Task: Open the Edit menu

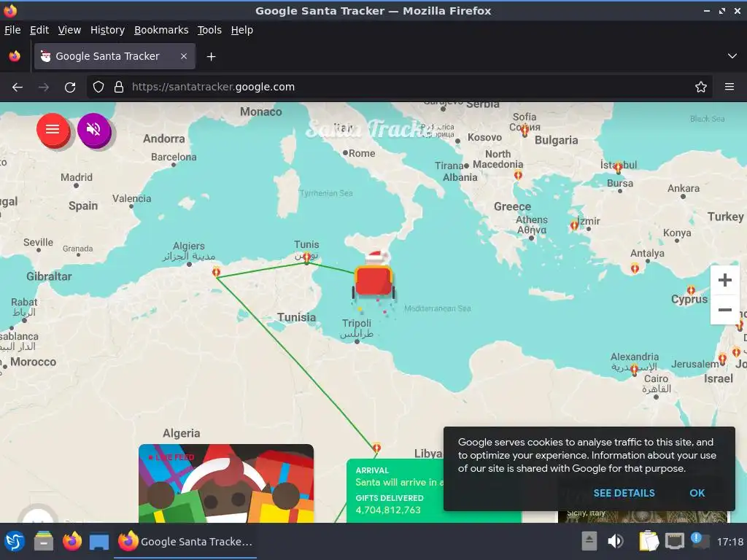Action: 39,30
